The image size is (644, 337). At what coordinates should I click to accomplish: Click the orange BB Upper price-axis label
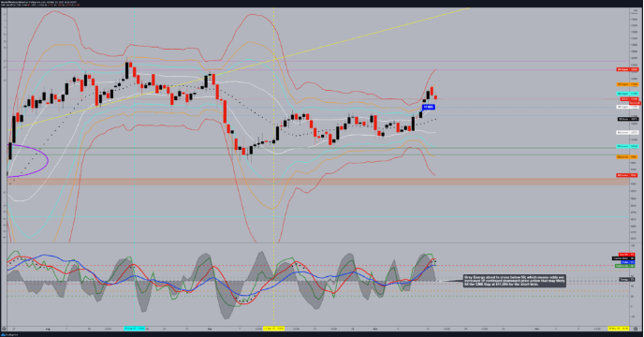pos(627,84)
